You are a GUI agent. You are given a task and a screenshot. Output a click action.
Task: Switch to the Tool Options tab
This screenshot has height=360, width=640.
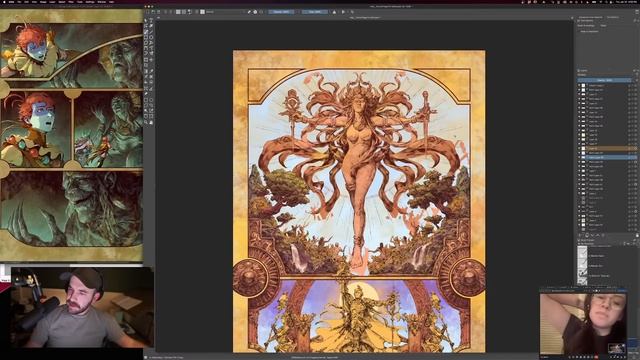coord(613,17)
